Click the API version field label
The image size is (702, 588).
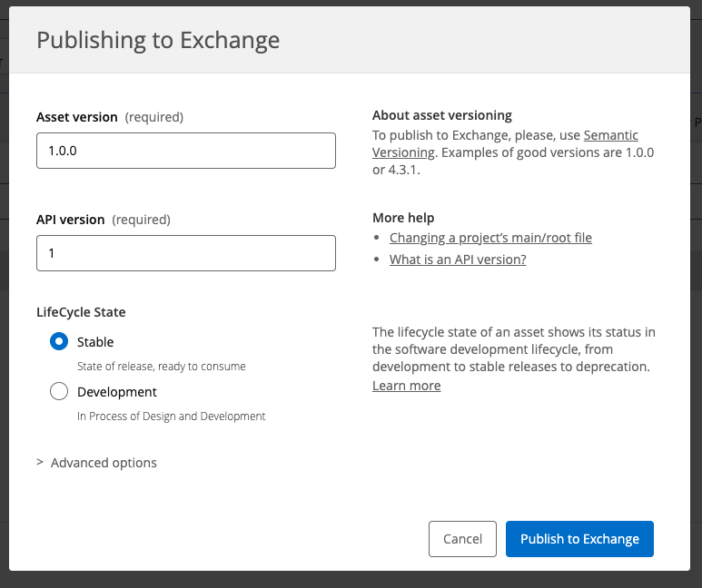tap(71, 220)
